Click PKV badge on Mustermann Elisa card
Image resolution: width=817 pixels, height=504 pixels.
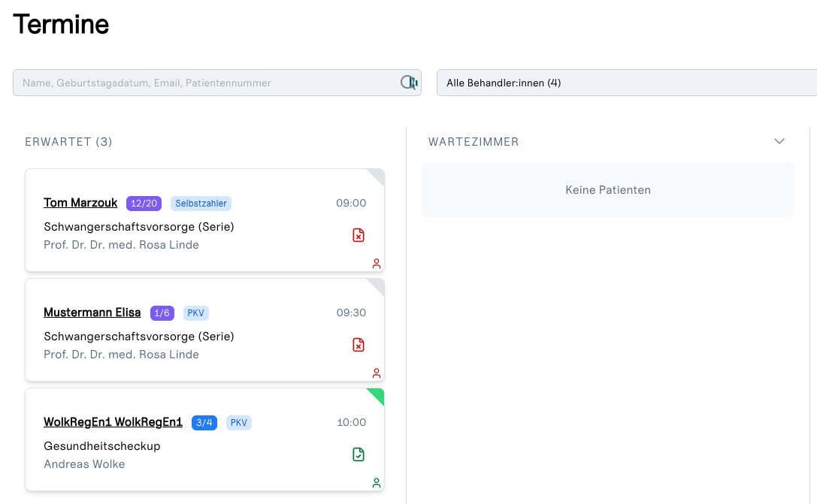pyautogui.click(x=196, y=313)
